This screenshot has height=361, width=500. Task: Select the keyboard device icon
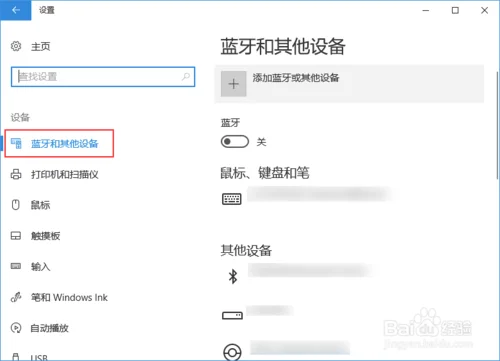[232, 199]
